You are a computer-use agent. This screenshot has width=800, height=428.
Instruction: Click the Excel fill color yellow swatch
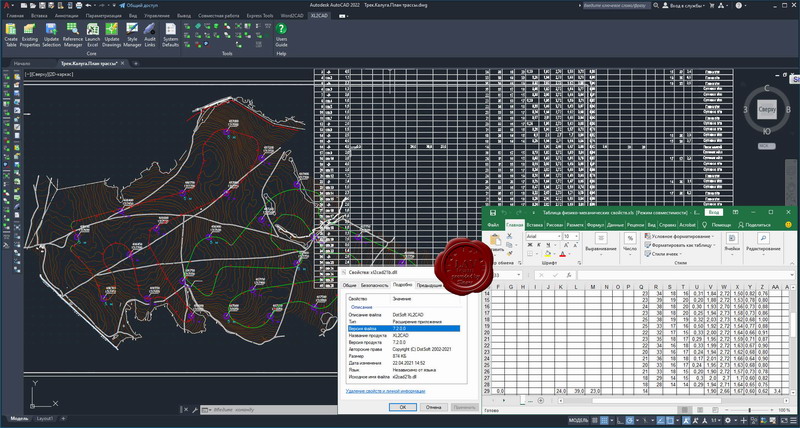pos(547,254)
